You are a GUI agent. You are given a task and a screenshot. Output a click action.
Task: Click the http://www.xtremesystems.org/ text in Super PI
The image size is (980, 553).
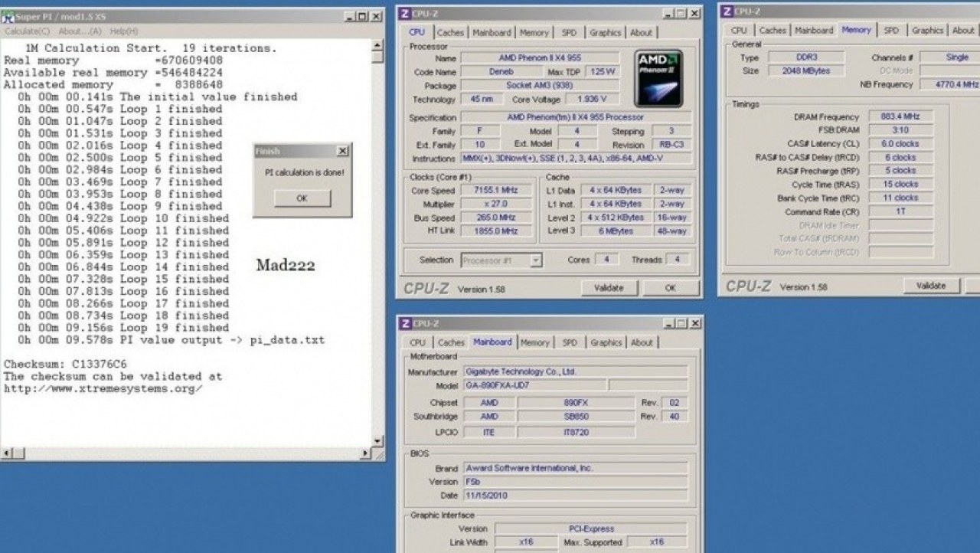pos(103,388)
